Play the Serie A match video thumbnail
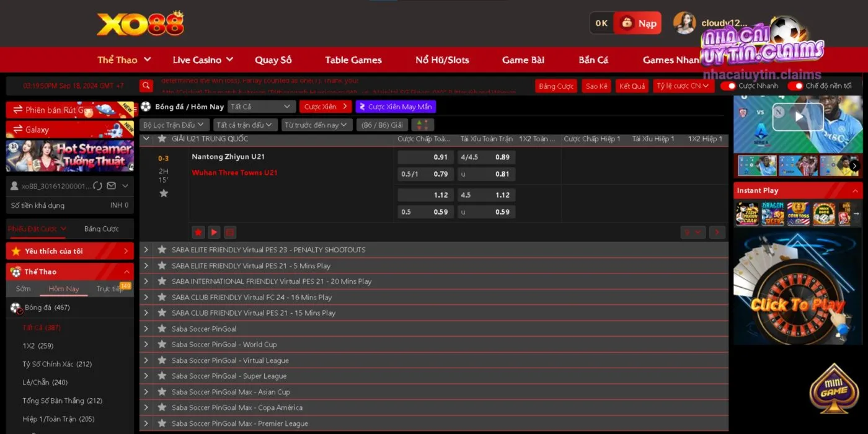 798,117
